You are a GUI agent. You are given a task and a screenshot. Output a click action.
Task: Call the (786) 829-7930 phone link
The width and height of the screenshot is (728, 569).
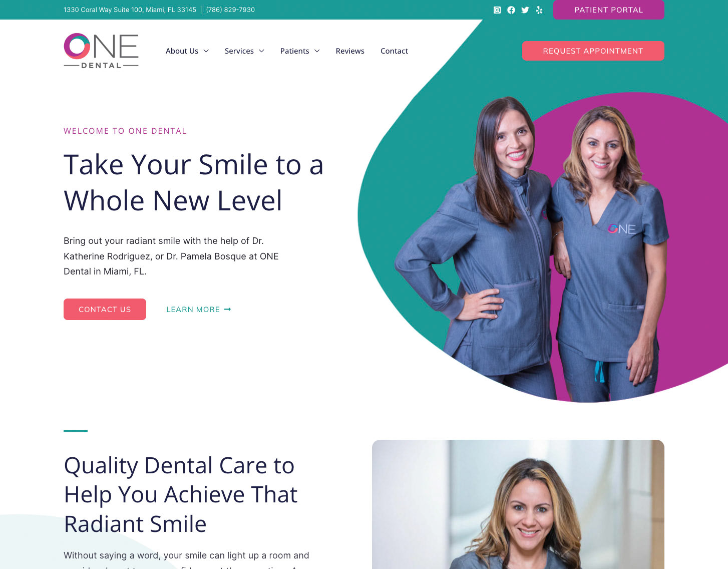point(230,10)
